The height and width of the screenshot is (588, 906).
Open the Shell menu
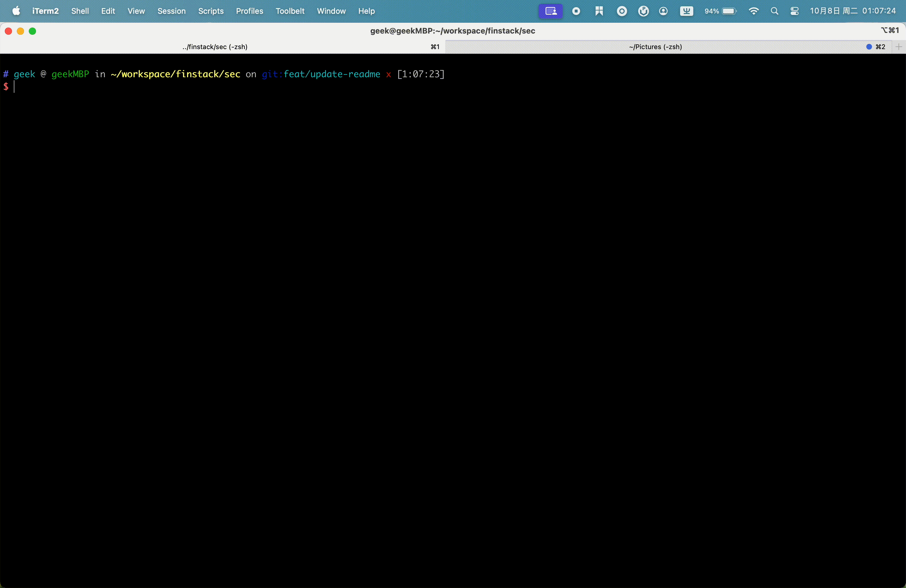(80, 11)
